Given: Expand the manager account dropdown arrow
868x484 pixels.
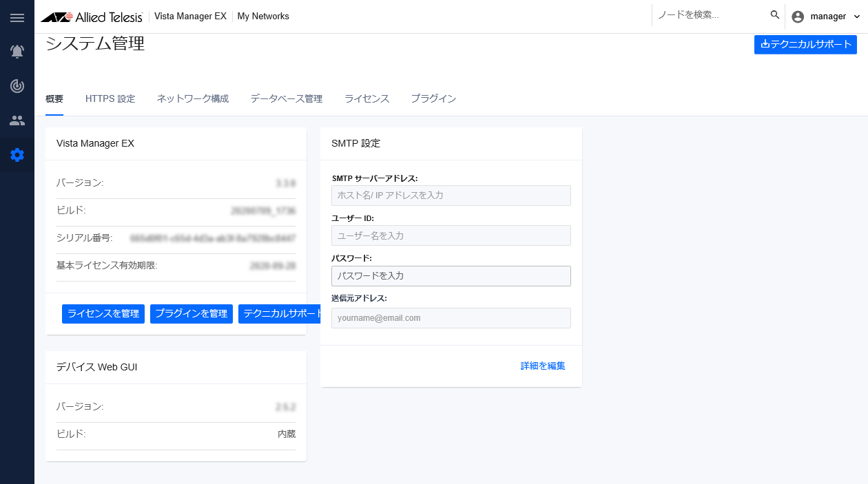Looking at the screenshot, I should 857,17.
